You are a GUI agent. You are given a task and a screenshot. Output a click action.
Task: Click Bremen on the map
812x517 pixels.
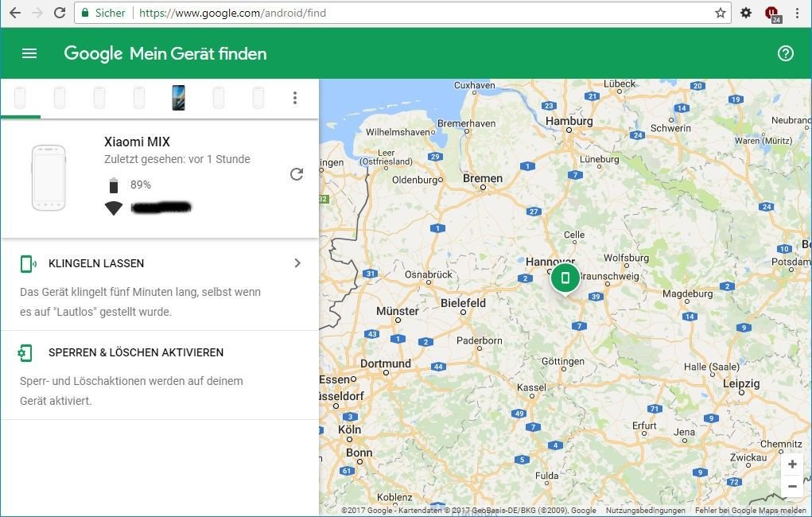point(483,178)
